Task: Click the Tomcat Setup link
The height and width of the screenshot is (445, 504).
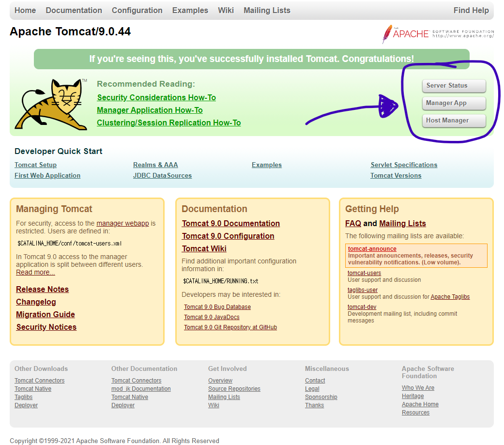Action: tap(35, 165)
